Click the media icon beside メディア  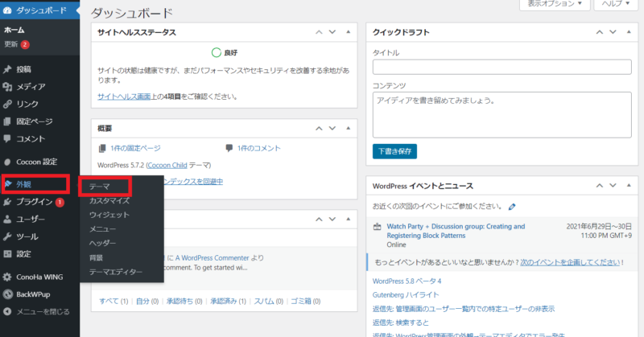(x=7, y=87)
